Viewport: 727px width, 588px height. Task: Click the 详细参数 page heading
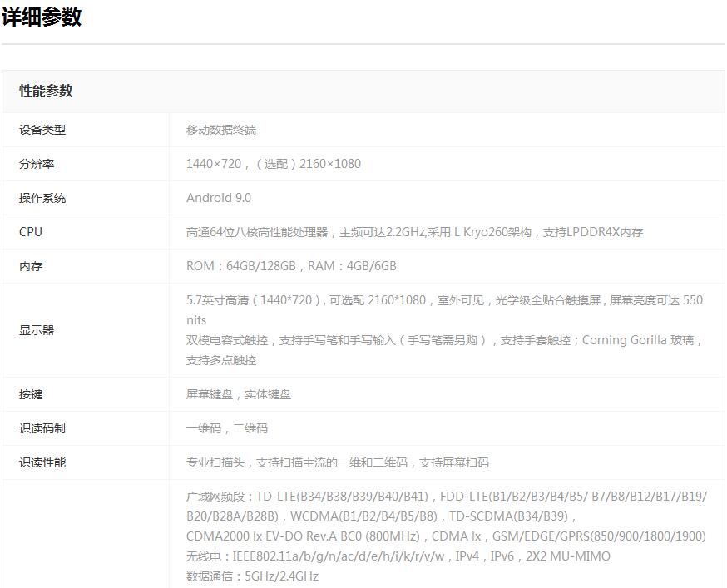coord(42,17)
